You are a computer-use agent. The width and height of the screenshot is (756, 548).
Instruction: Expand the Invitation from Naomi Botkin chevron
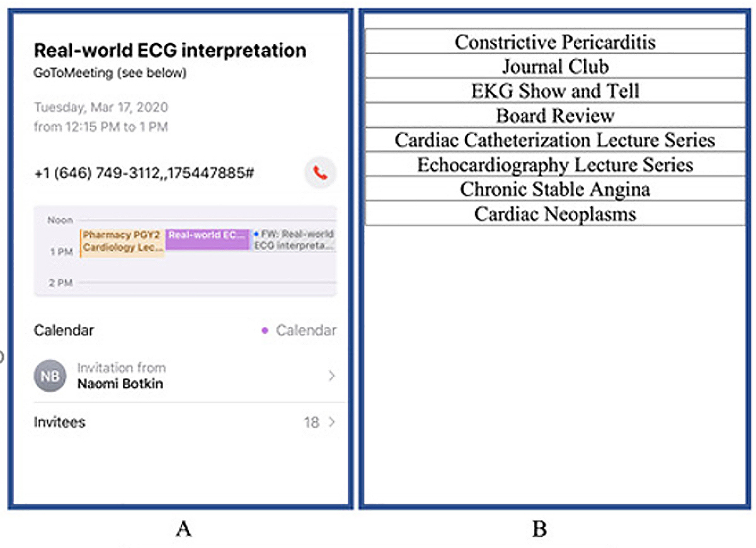coord(331,376)
